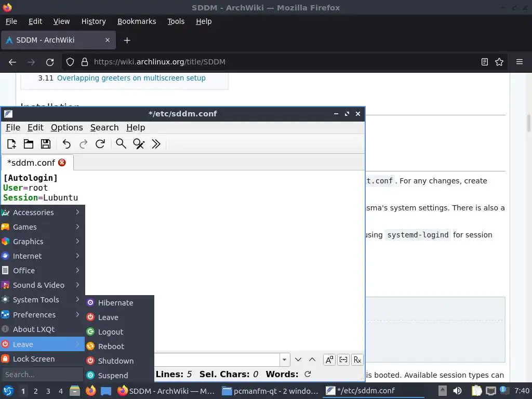The image size is (532, 399).
Task: Click the Firefox back arrow button
Action: 12,62
